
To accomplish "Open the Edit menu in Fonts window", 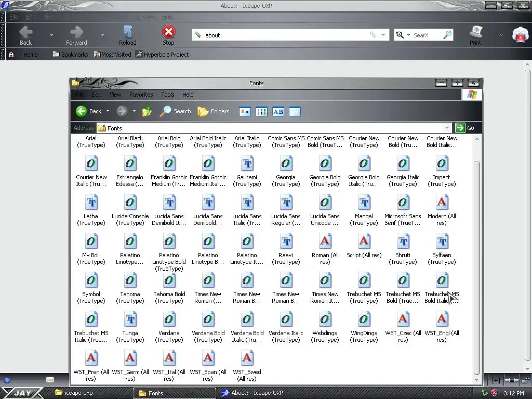I will coord(97,95).
